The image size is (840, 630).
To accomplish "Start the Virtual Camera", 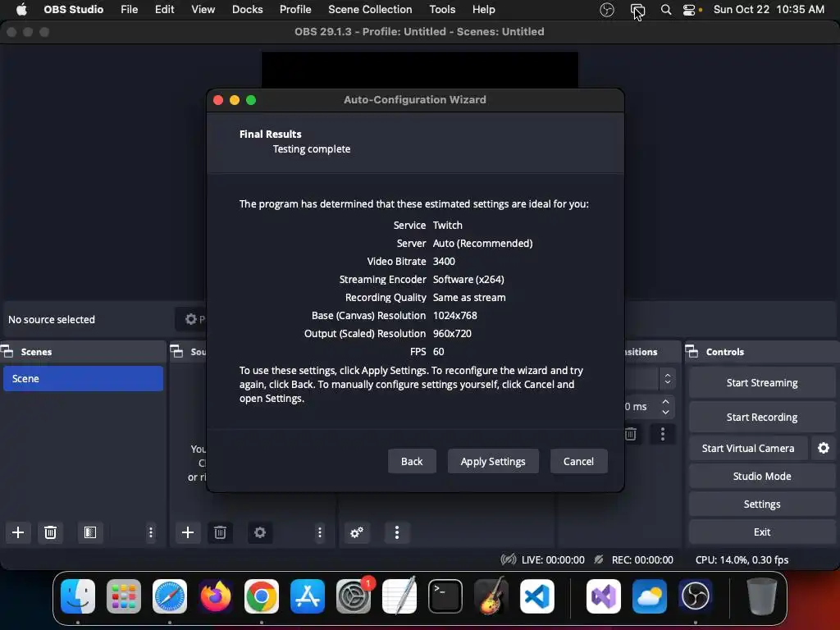I will (748, 448).
